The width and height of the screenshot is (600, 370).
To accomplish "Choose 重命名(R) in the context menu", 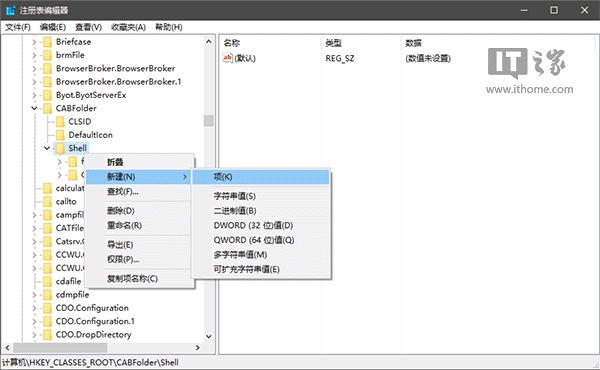I will click(x=138, y=226).
